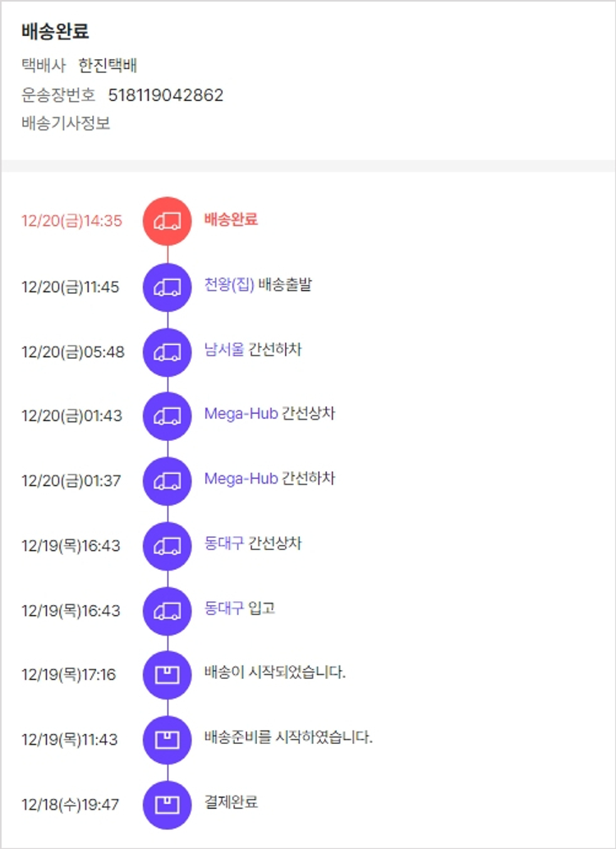Click the Mega-Hub link for 간선상차
The height and width of the screenshot is (849, 616).
[241, 414]
